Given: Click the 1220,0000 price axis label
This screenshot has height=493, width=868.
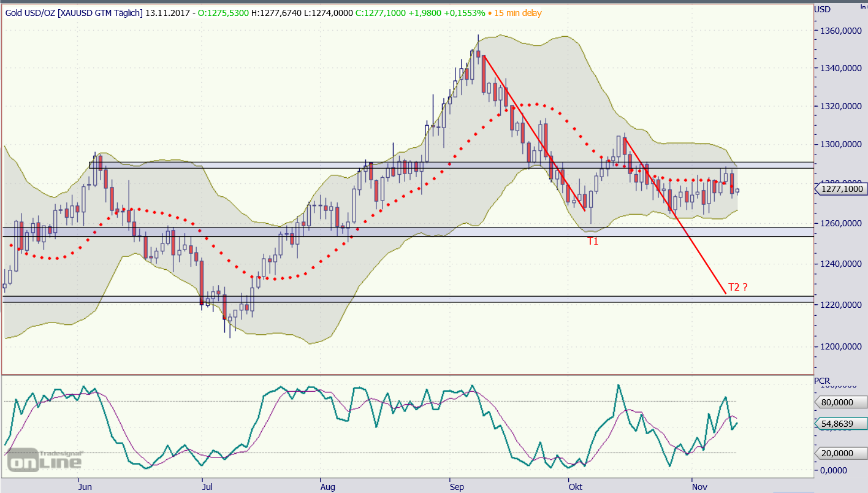Looking at the screenshot, I should (x=841, y=305).
